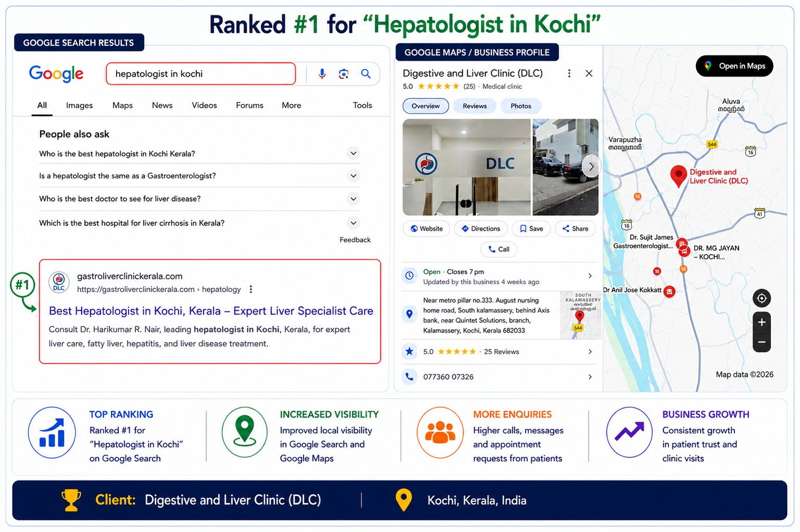Image resolution: width=800 pixels, height=532 pixels.
Task: Click the Increased Visibility location pin icon
Action: pos(245,433)
